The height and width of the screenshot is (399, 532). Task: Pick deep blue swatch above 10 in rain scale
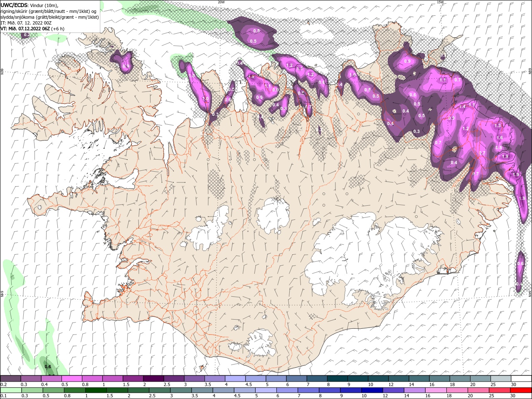(372, 390)
